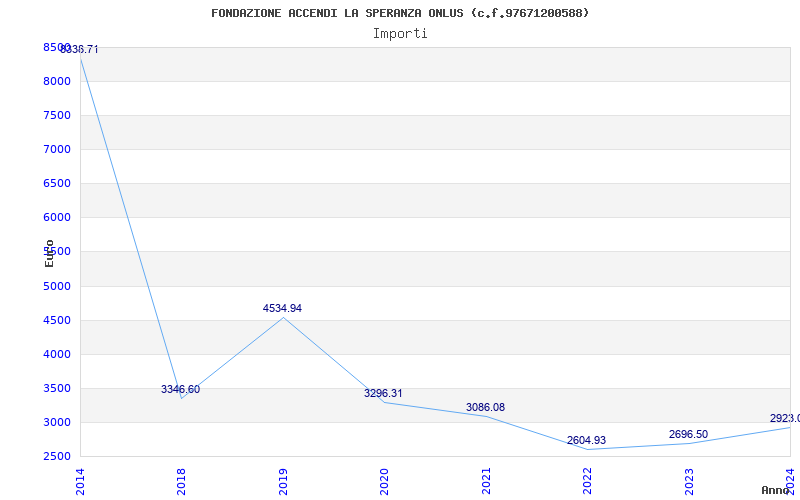The height and width of the screenshot is (500, 800).
Task: Click the Anno x-axis title
Action: 776,490
